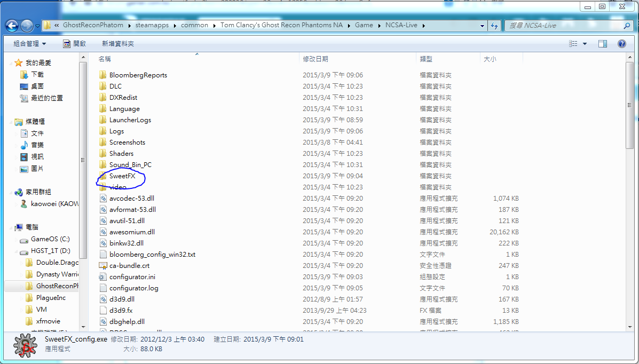Expand arrow after common in breadcrumb
Screen dimensions: 639x364
pos(214,25)
